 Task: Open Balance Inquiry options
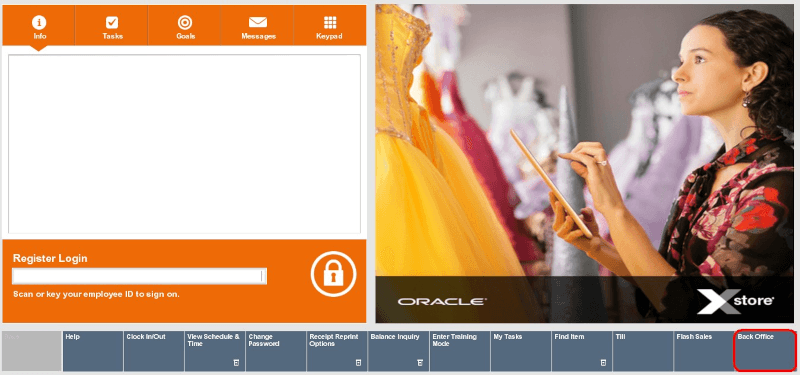click(398, 351)
